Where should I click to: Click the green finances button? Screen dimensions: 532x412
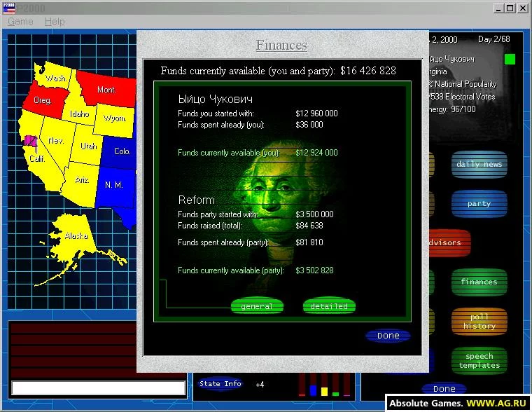(x=479, y=282)
